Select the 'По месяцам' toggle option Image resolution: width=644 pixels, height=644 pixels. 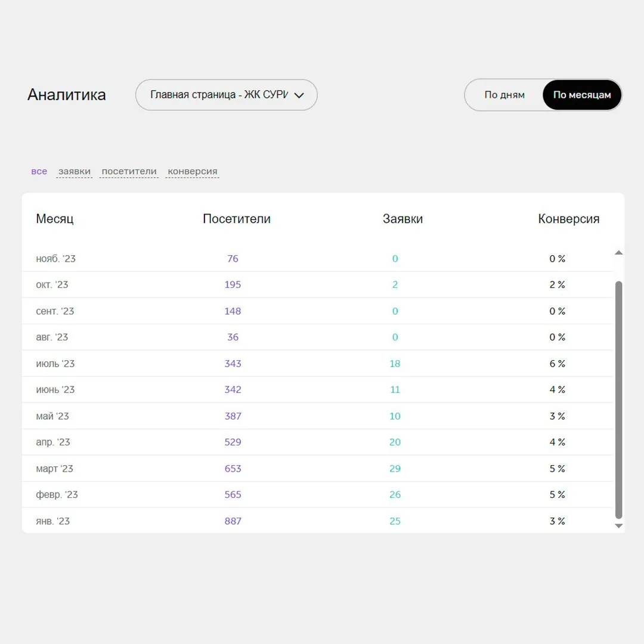[x=581, y=95]
